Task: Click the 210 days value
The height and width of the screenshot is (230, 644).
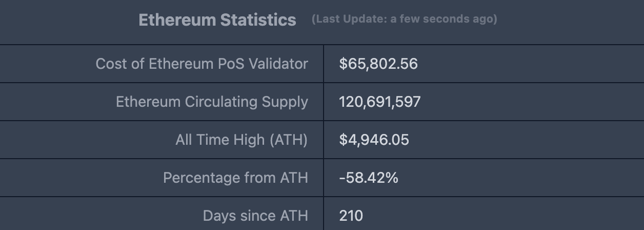Action: tap(351, 216)
